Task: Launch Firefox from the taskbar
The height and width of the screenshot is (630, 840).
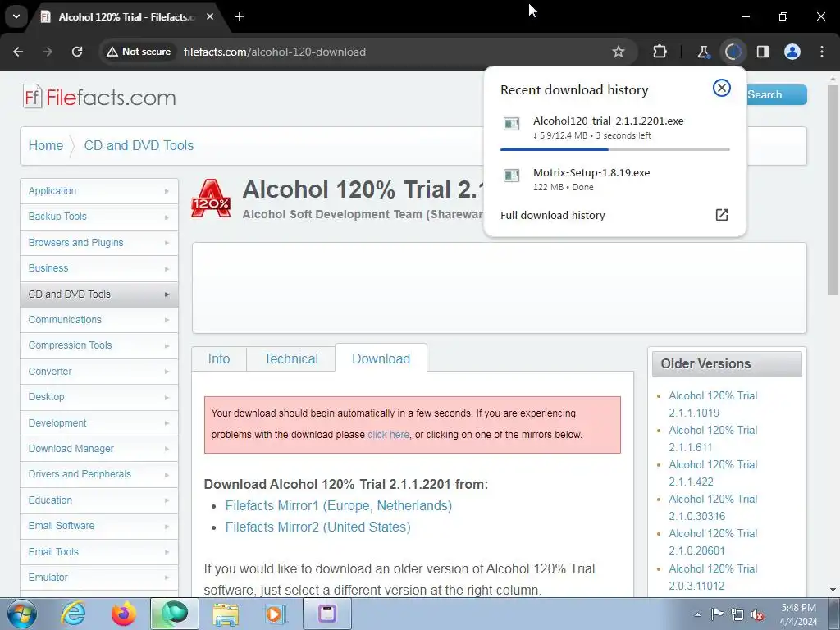Action: [124, 614]
